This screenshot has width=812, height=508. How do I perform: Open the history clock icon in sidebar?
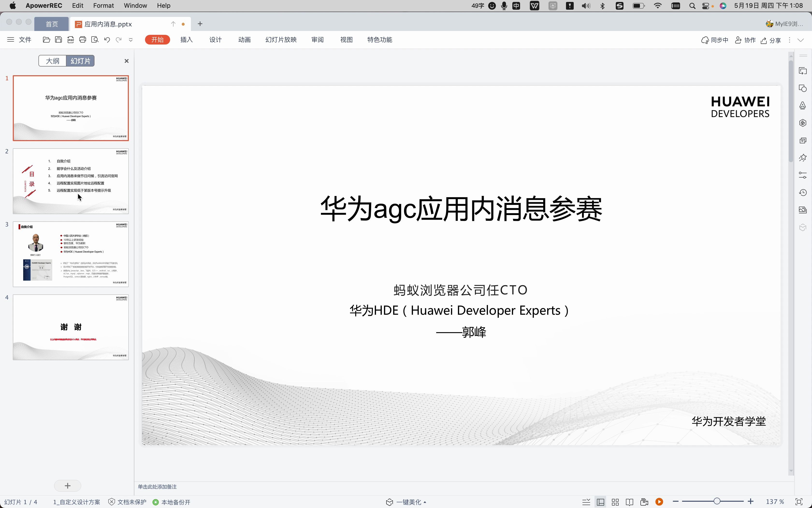(x=803, y=193)
